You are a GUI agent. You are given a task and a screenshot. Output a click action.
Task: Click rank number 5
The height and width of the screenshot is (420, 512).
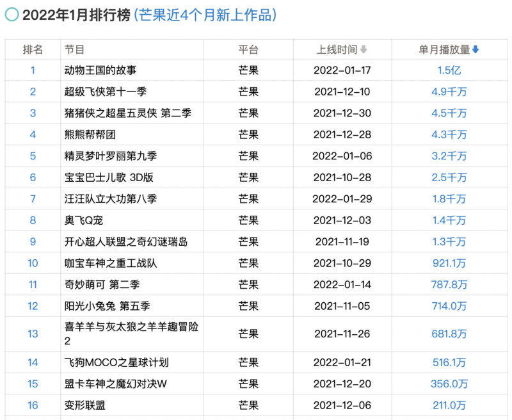(x=33, y=156)
